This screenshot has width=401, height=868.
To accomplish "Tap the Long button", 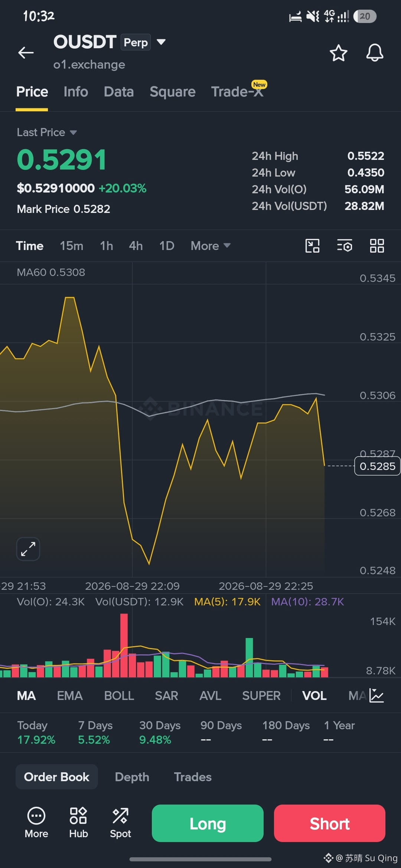I will [x=208, y=823].
